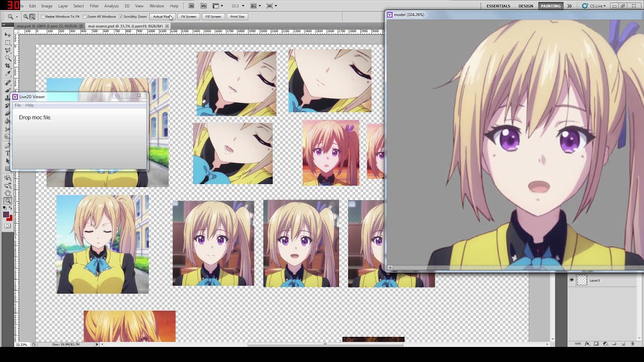Add a layer style with fx icon
644x362 pixels.
(x=588, y=344)
